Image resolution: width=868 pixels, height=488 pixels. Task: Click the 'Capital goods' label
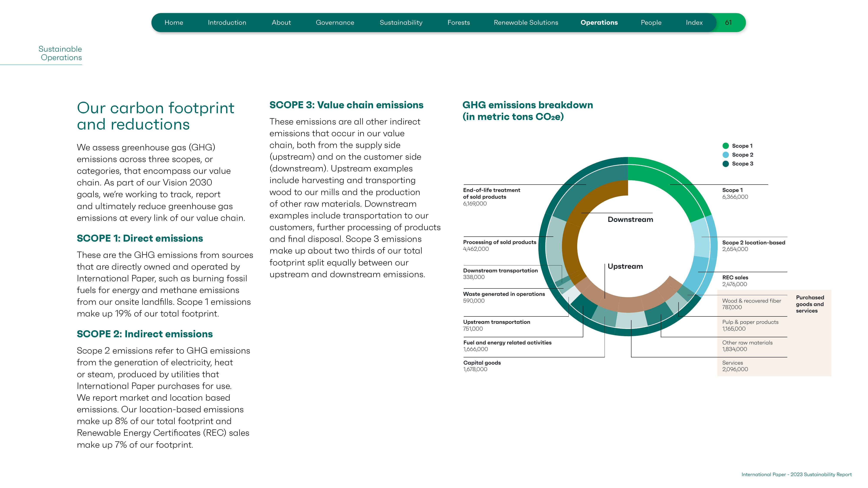[482, 363]
